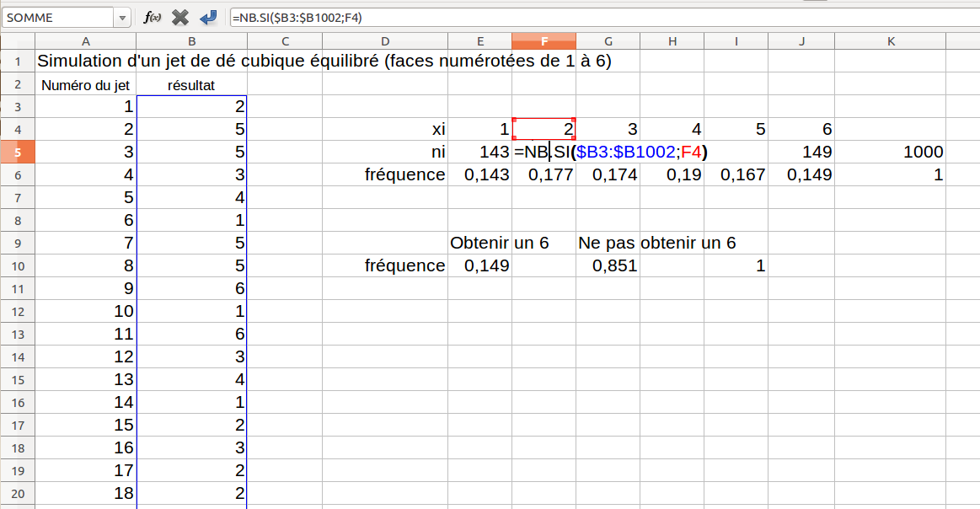Select the highlighted row 5 header
This screenshot has height=509, width=980.
pyautogui.click(x=17, y=152)
